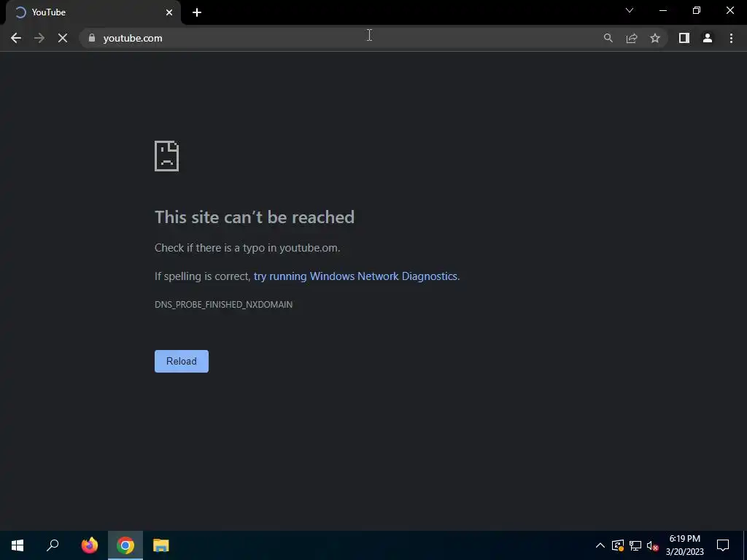Open a new tab
Viewport: 747px width, 560px height.
coord(197,12)
